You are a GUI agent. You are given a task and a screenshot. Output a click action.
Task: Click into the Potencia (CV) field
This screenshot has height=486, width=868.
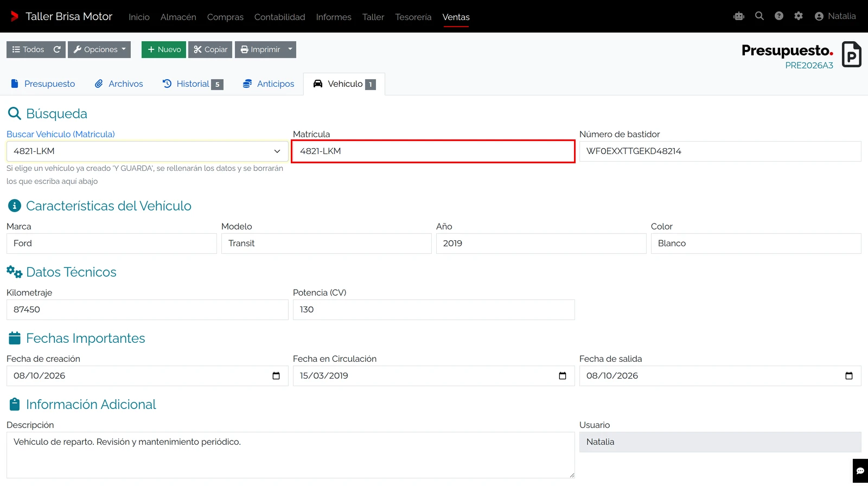(x=434, y=310)
